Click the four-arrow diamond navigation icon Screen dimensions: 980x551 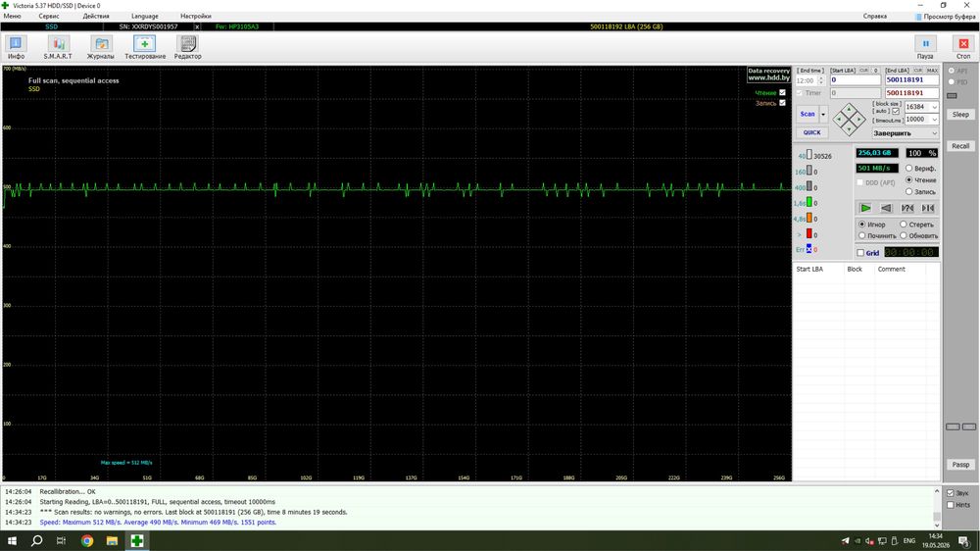tap(850, 120)
